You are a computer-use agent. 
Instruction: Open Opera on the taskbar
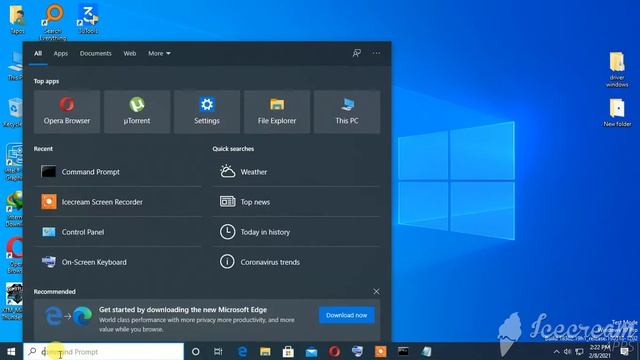coord(334,351)
